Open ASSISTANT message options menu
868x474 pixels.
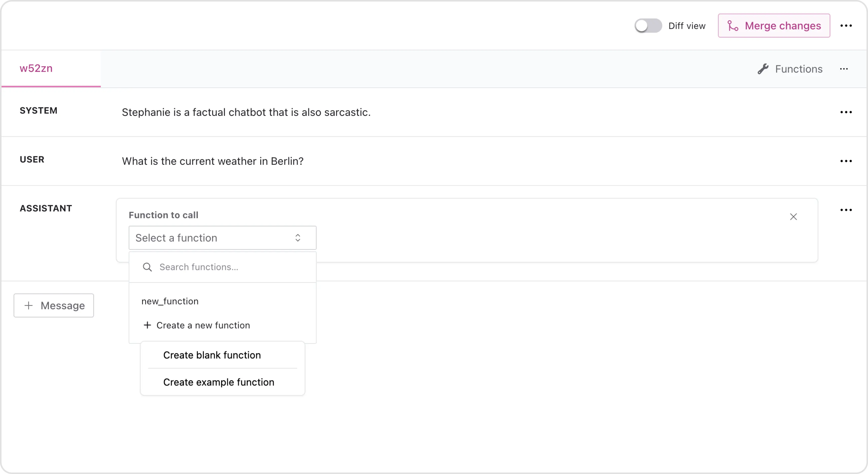tap(846, 210)
